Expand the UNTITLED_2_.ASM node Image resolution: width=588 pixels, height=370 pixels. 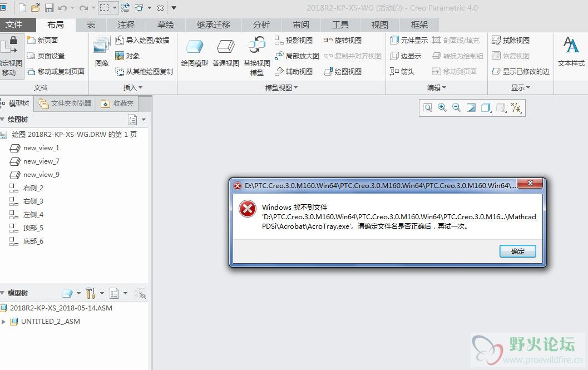[3, 322]
